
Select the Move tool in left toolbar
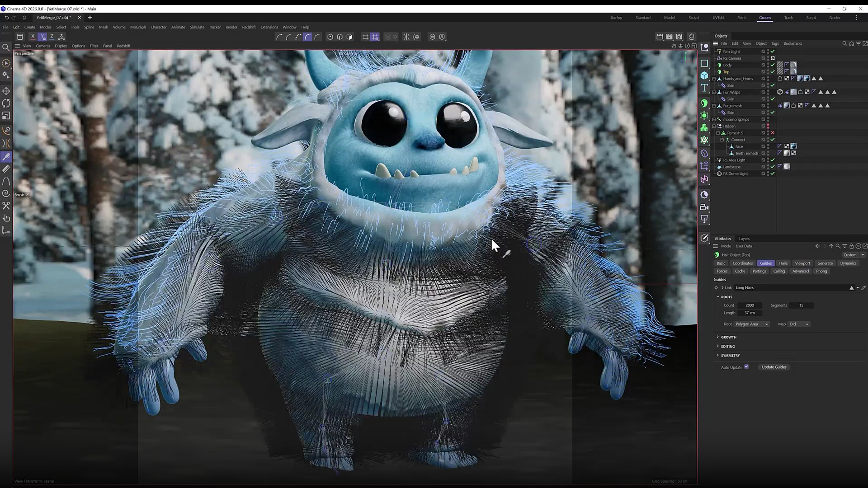tap(6, 91)
